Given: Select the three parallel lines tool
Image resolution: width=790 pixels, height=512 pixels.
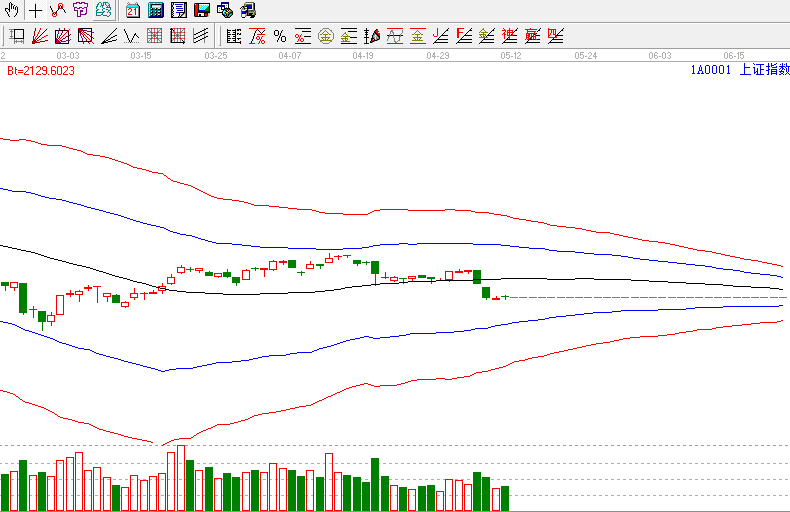Looking at the screenshot, I should [x=201, y=37].
